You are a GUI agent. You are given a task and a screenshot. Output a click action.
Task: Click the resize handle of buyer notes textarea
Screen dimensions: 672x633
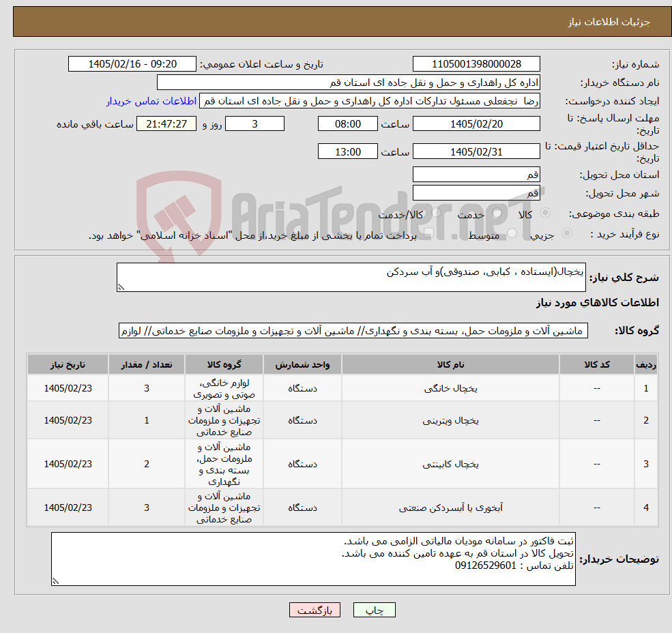[55, 581]
